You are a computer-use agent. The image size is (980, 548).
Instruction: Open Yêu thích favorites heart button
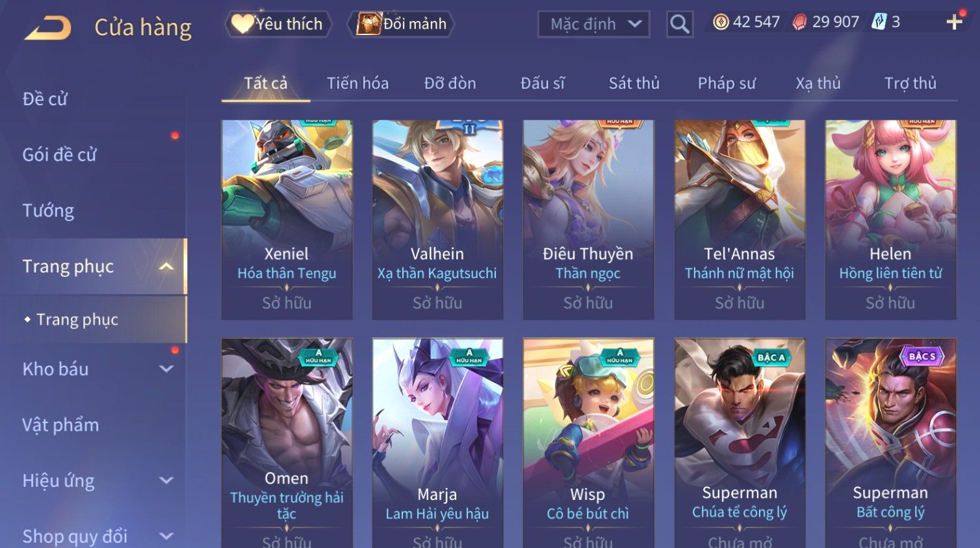(278, 24)
